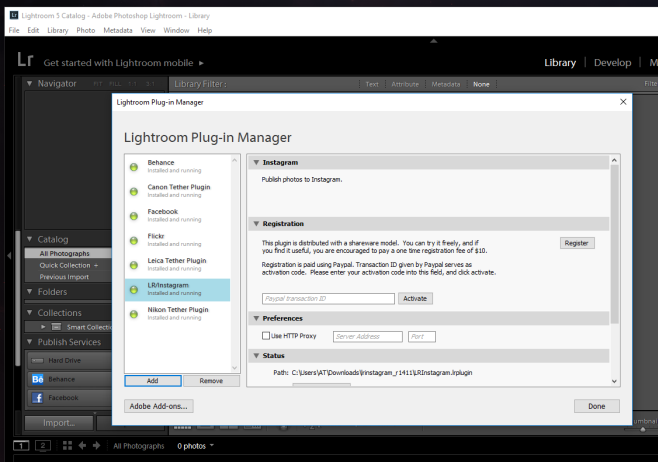Image resolution: width=658 pixels, height=462 pixels.
Task: Open the Photo menu
Action: click(x=86, y=30)
